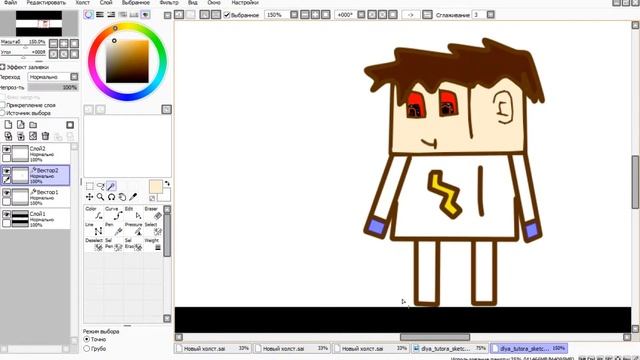Image resolution: width=640 pixels, height=360 pixels.
Task: Click the canvas horizontal scrollbar thumb
Action: tap(435, 337)
